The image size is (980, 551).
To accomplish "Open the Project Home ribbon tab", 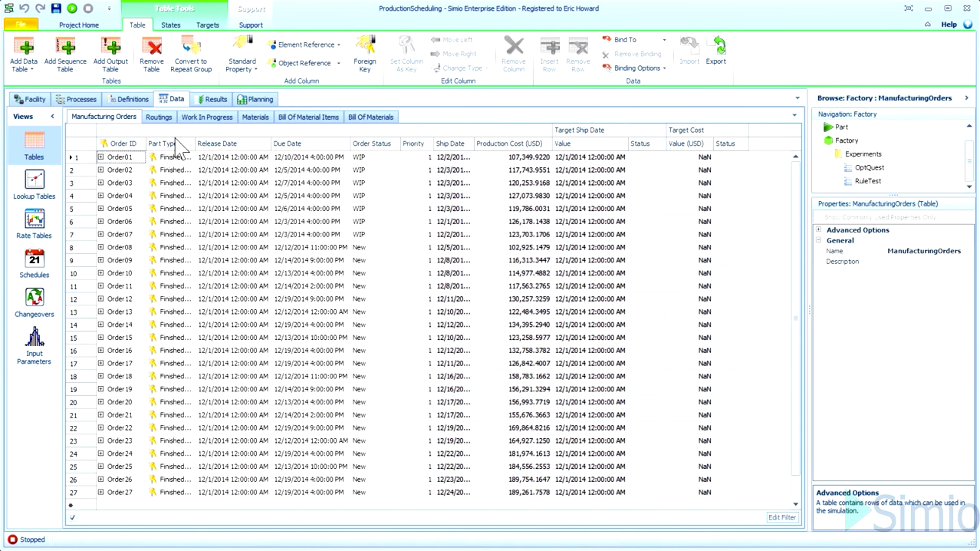I will pos(79,25).
